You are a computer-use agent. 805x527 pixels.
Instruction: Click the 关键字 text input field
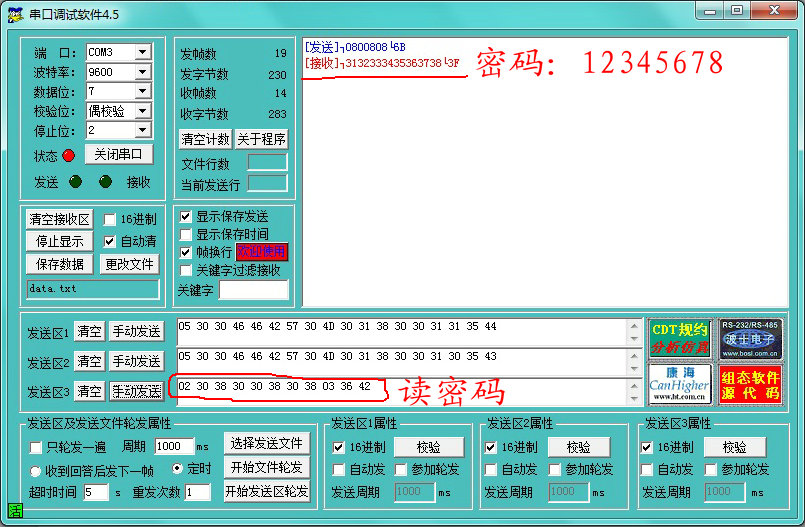[x=252, y=290]
